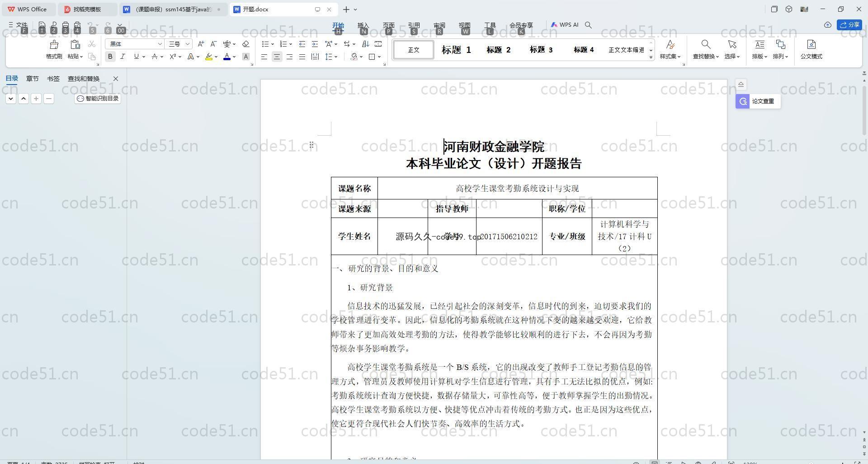The image size is (868, 464).
Task: Click the cloud upload icon near Share
Action: click(x=828, y=25)
